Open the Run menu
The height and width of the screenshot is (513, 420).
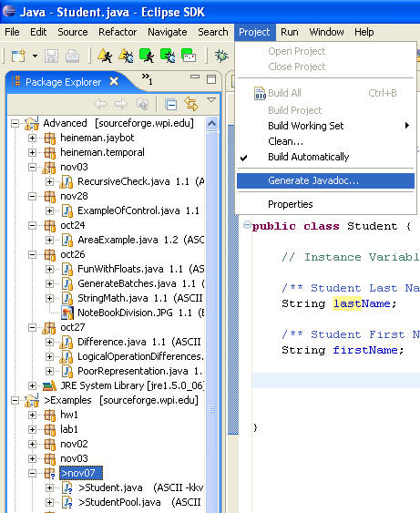pyautogui.click(x=290, y=32)
